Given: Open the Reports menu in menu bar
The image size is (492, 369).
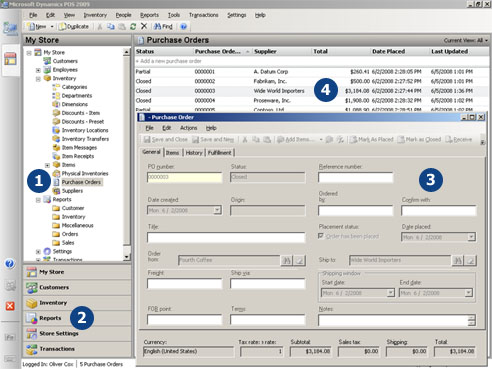Looking at the screenshot, I should click(149, 15).
